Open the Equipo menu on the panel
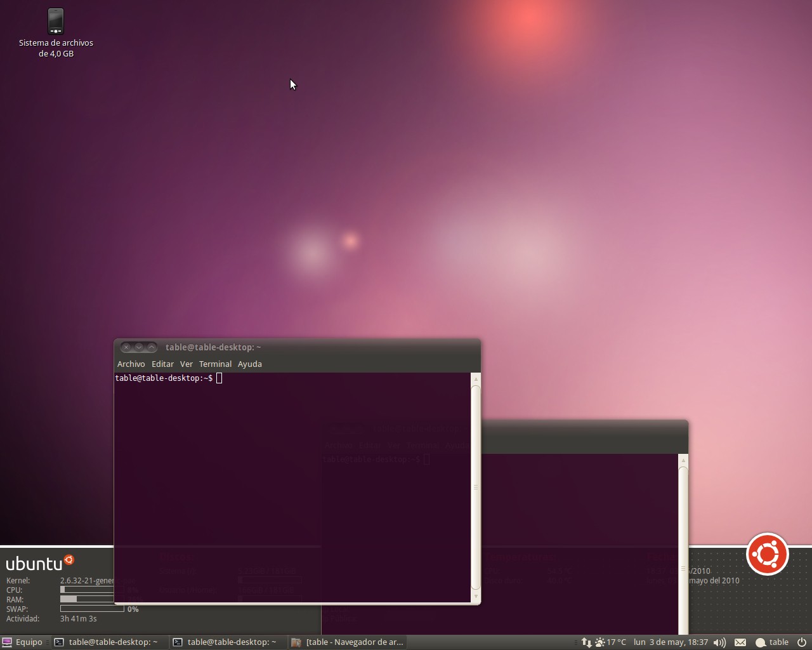The height and width of the screenshot is (650, 812). click(x=23, y=642)
